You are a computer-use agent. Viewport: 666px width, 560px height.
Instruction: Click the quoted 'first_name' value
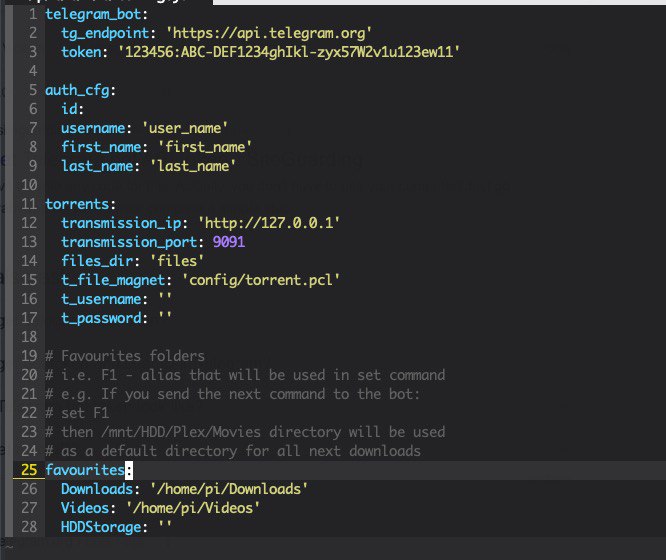[205, 147]
